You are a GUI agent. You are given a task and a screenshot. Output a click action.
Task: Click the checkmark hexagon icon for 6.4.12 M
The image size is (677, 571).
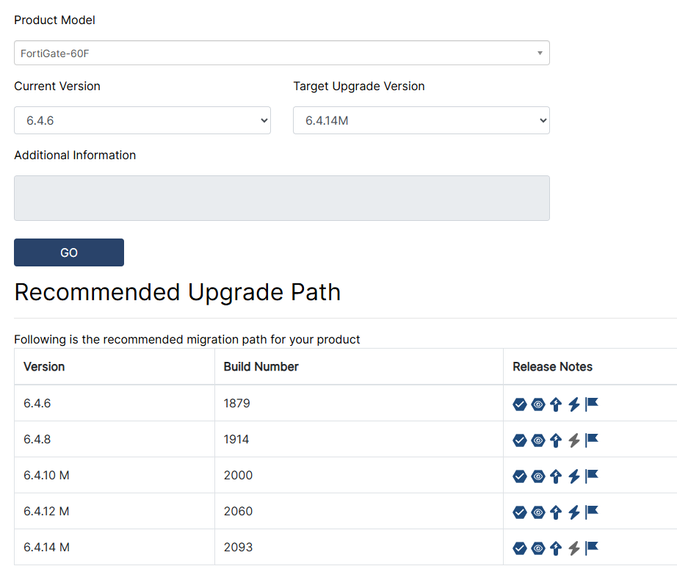point(520,512)
